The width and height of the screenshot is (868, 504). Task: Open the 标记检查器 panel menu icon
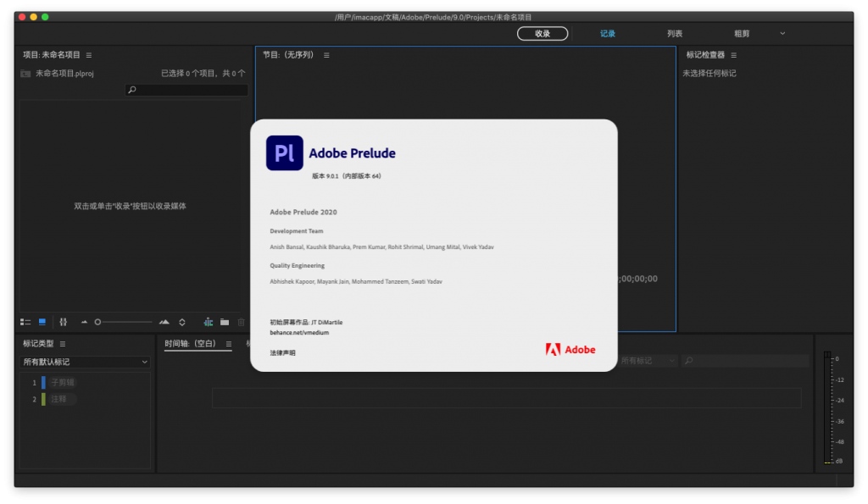(x=734, y=55)
